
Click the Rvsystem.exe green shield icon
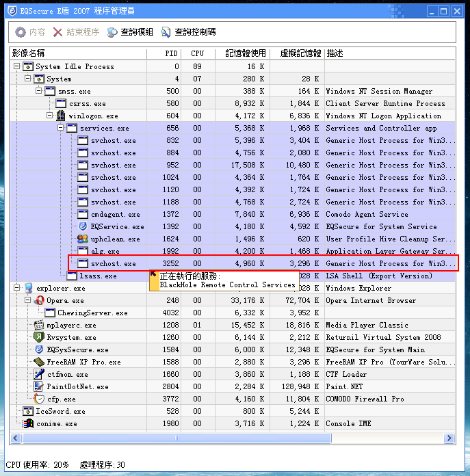coord(39,337)
